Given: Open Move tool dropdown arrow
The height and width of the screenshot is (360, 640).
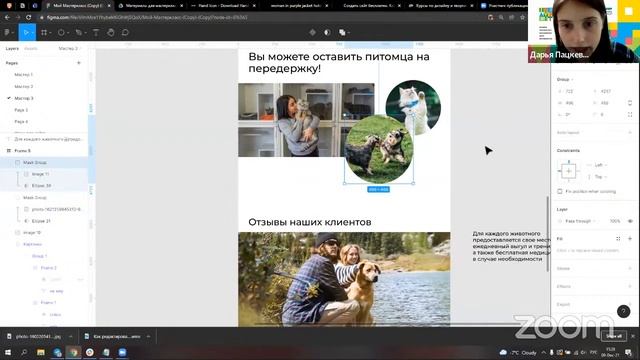Looking at the screenshot, I should tap(32, 33).
